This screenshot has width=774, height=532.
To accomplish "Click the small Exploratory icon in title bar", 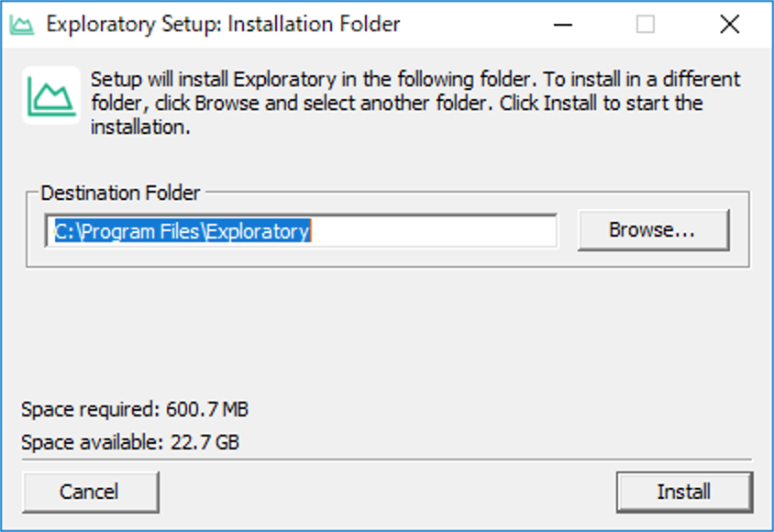I will (x=22, y=25).
